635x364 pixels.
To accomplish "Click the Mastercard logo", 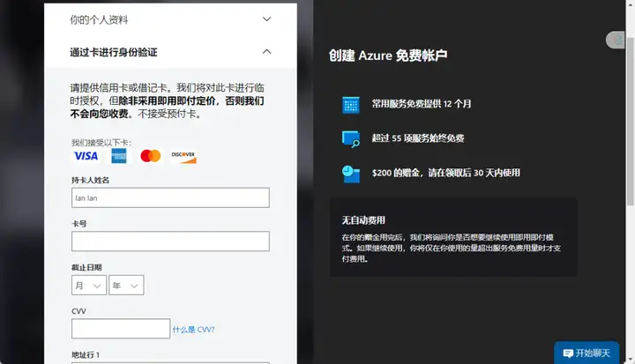I will click(150, 156).
